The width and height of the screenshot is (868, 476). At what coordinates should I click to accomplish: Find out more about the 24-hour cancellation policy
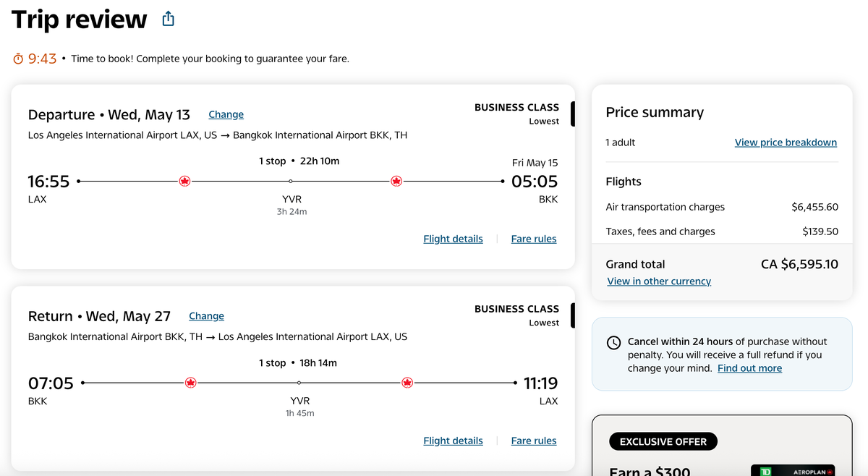click(749, 367)
